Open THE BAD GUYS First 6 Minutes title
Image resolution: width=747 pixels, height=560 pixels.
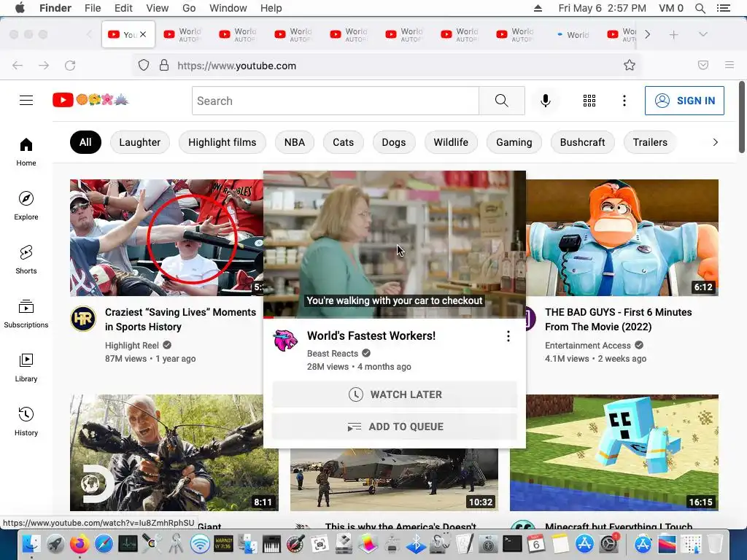619,319
